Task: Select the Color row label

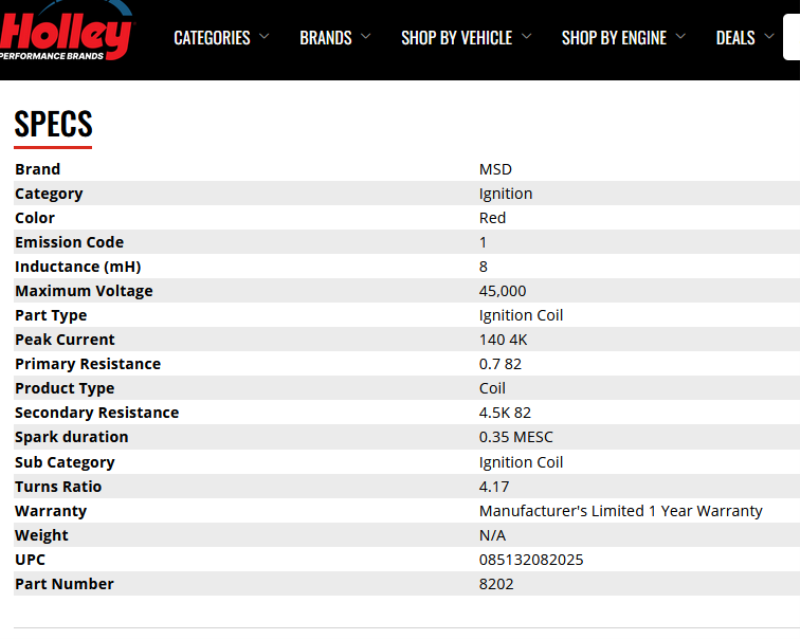Action: coord(35,218)
